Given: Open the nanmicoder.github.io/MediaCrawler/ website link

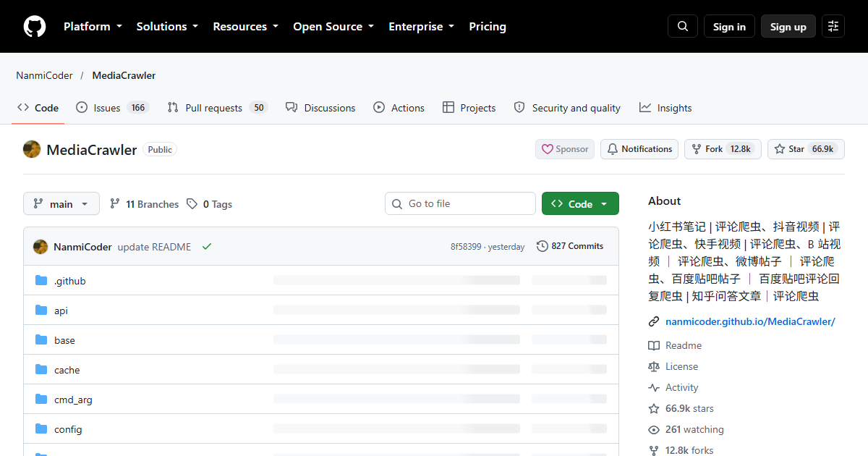Looking at the screenshot, I should 750,321.
